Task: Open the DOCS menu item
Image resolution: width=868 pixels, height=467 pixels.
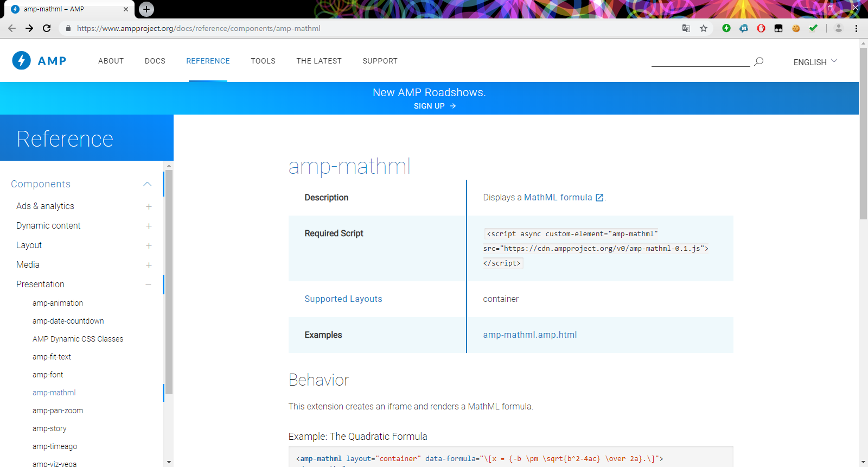Action: tap(155, 61)
